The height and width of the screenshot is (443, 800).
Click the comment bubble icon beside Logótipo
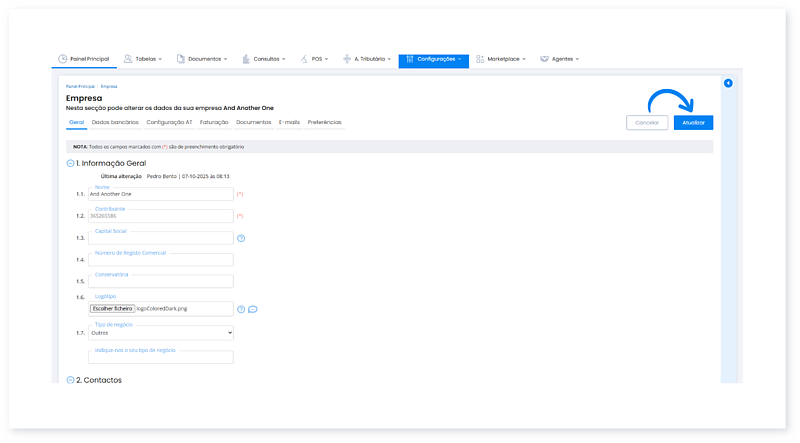coord(253,309)
